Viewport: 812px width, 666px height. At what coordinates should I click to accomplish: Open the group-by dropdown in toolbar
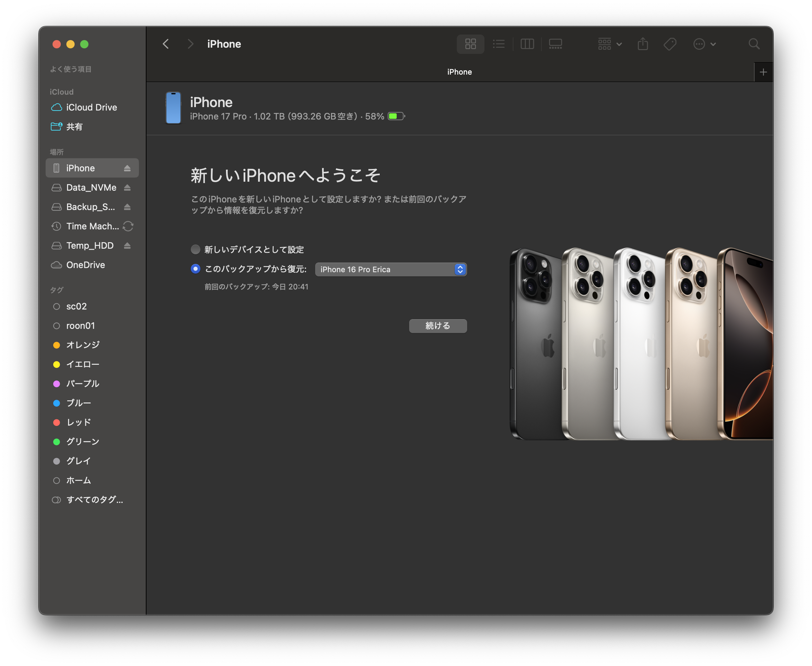(x=610, y=44)
